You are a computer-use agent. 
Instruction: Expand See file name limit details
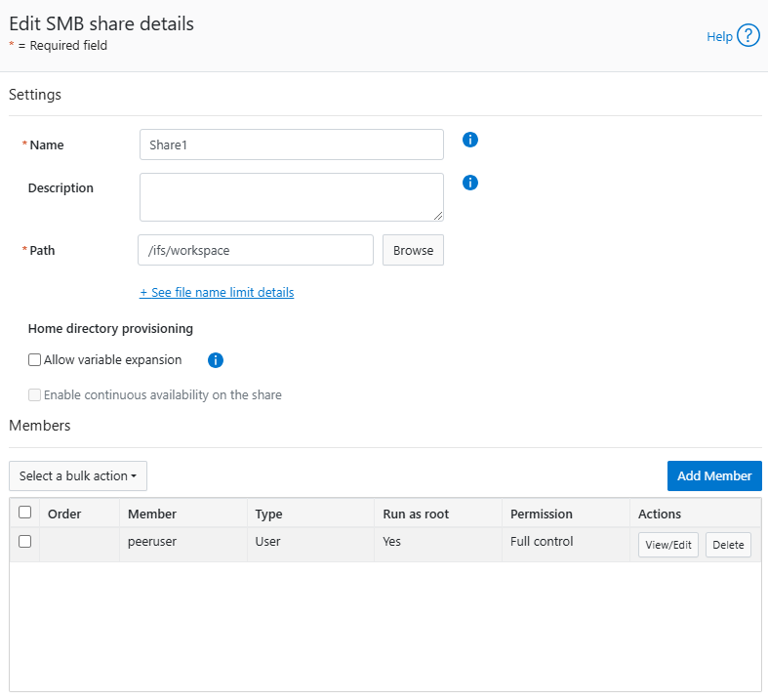point(217,292)
